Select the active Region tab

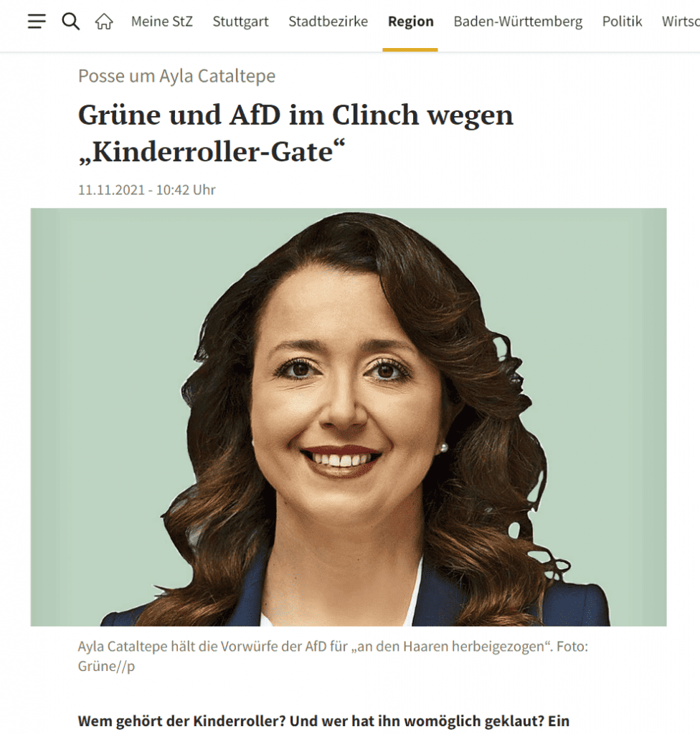point(410,22)
